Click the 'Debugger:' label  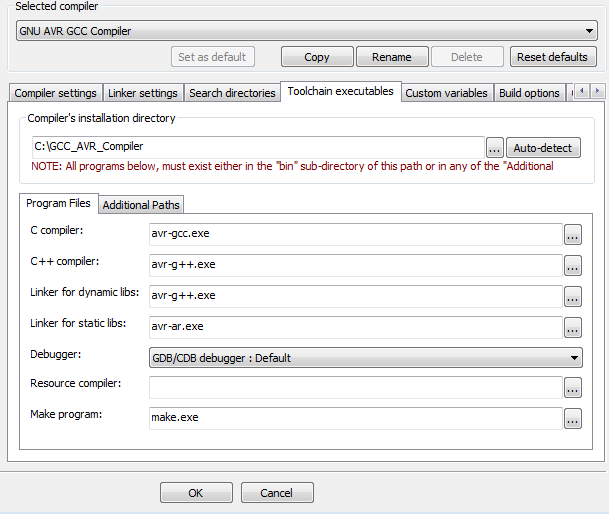[56, 354]
